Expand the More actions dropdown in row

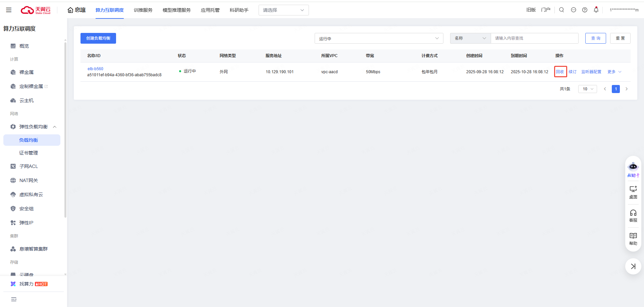(614, 72)
